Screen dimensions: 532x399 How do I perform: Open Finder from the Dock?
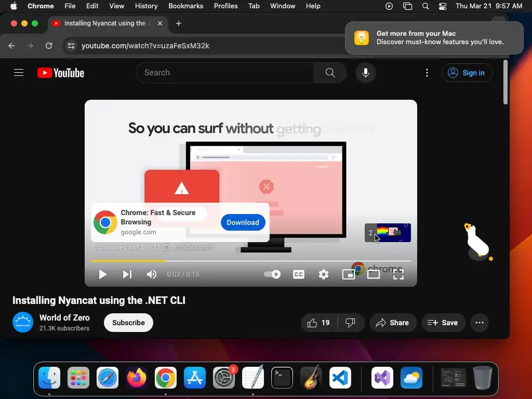click(49, 378)
